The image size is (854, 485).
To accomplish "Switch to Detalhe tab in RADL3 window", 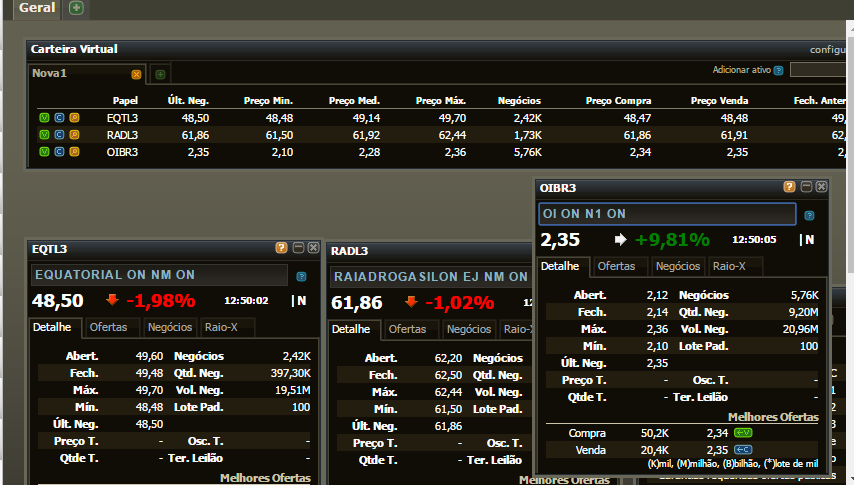I will click(x=351, y=329).
